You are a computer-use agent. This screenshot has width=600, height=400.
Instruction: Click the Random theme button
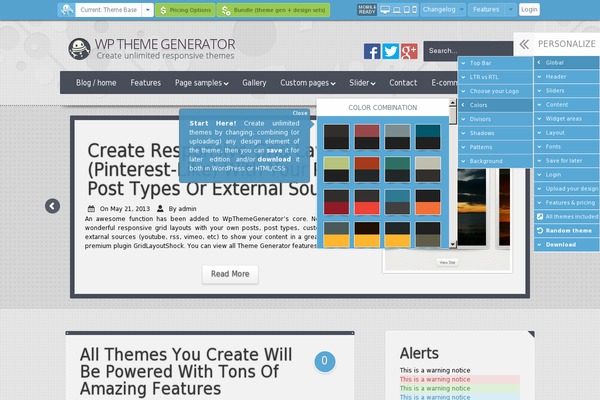tap(567, 230)
